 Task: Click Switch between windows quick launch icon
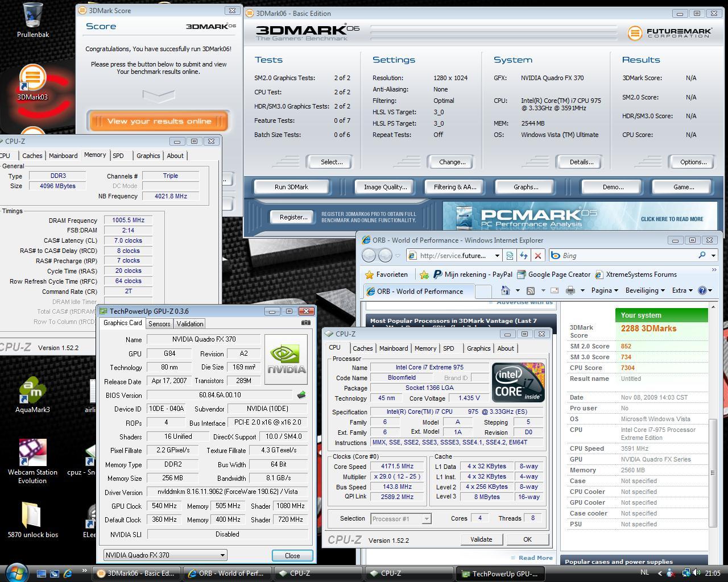pyautogui.click(x=55, y=573)
